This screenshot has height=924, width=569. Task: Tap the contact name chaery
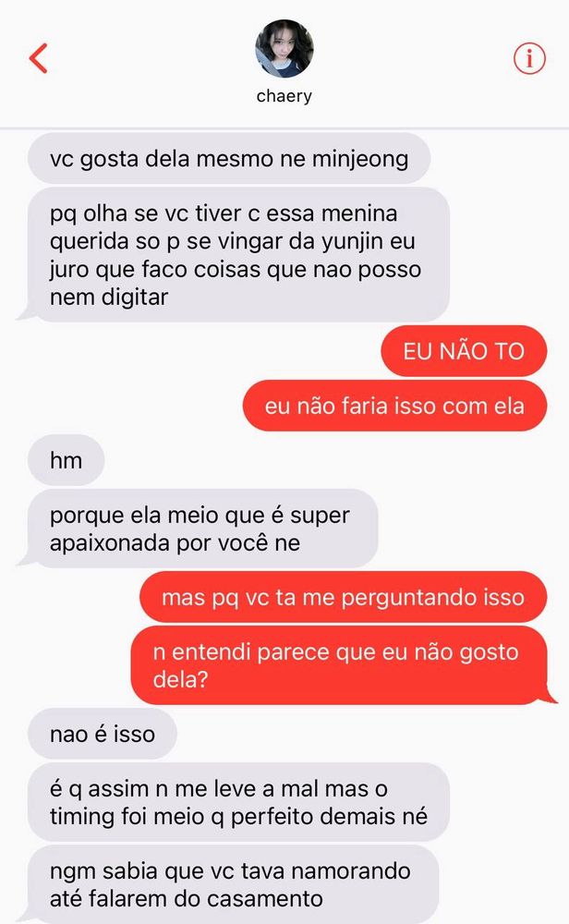click(x=284, y=96)
